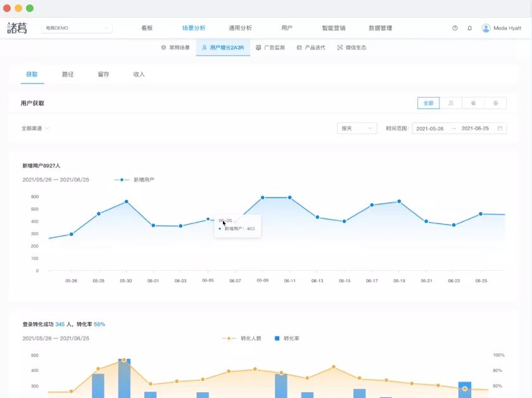Click the Meda Hyatt user avatar
Screen dimensions: 532x398
click(486, 28)
